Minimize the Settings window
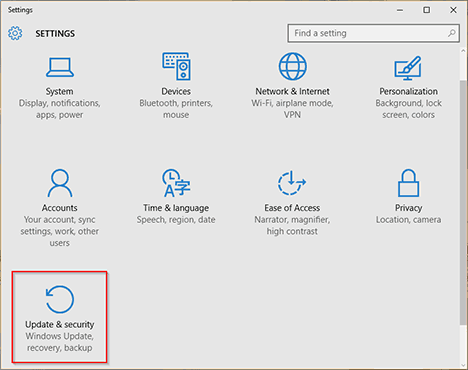Screen dimensions: 468x370 click(400, 10)
